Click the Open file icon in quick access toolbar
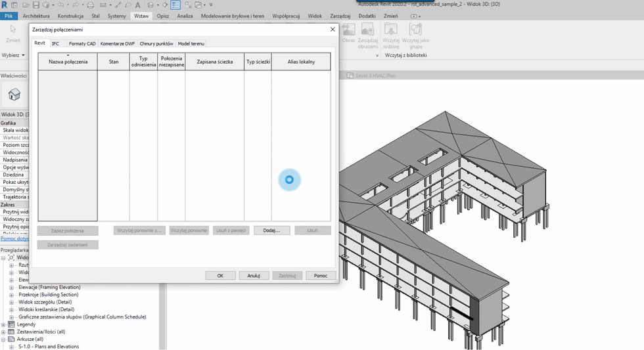 coord(26,5)
